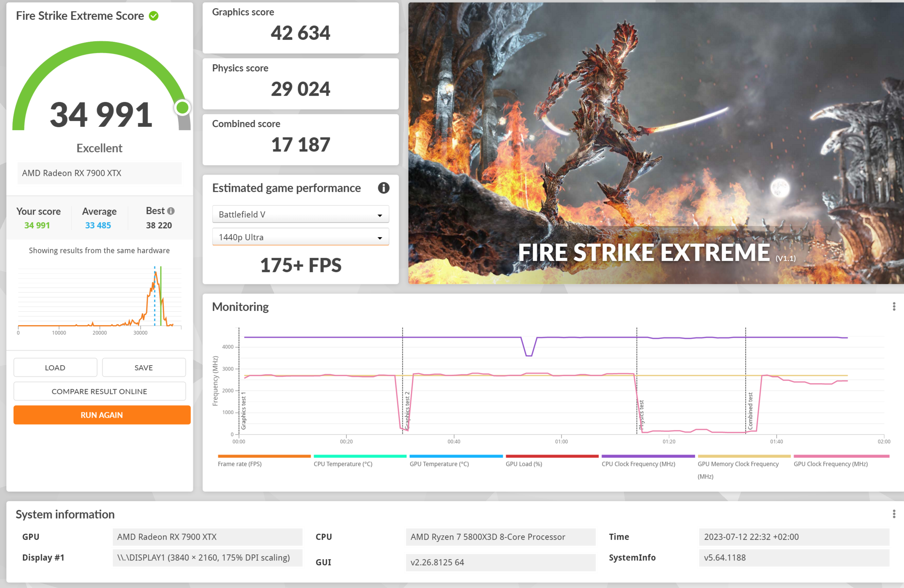Screen dimensions: 904x588
Task: Click the green verified checkmark icon
Action: tap(154, 16)
